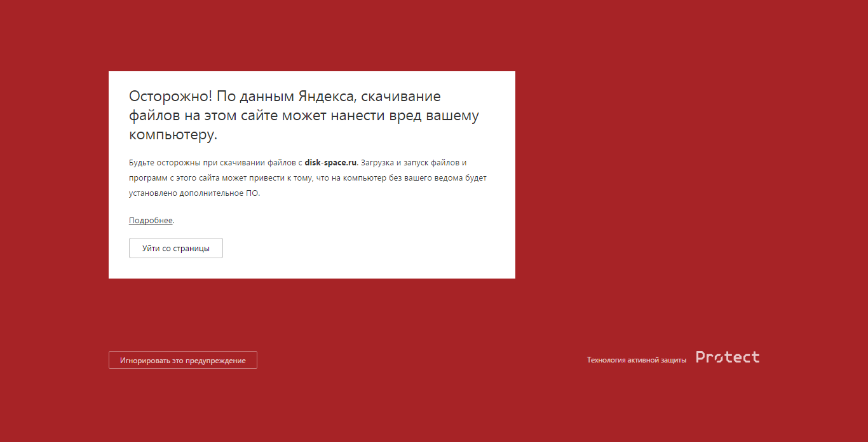Image resolution: width=868 pixels, height=442 pixels.
Task: Click the words "По данным" in heading
Action: point(247,97)
